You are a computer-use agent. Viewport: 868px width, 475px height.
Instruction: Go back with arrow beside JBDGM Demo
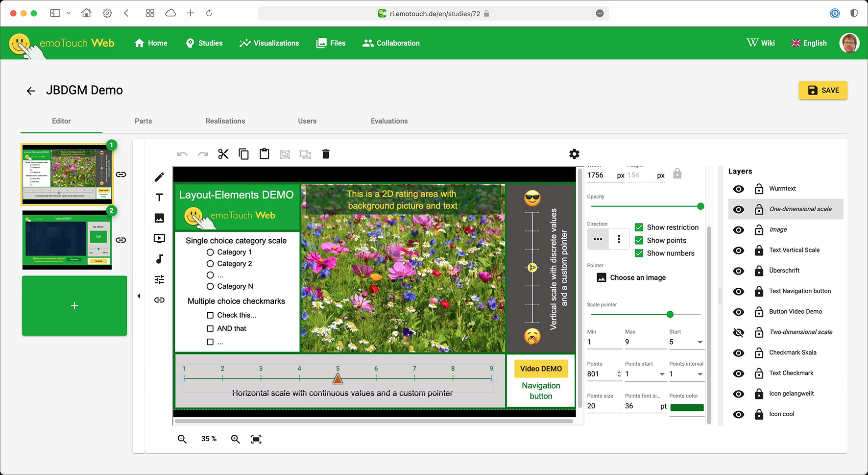pyautogui.click(x=31, y=91)
